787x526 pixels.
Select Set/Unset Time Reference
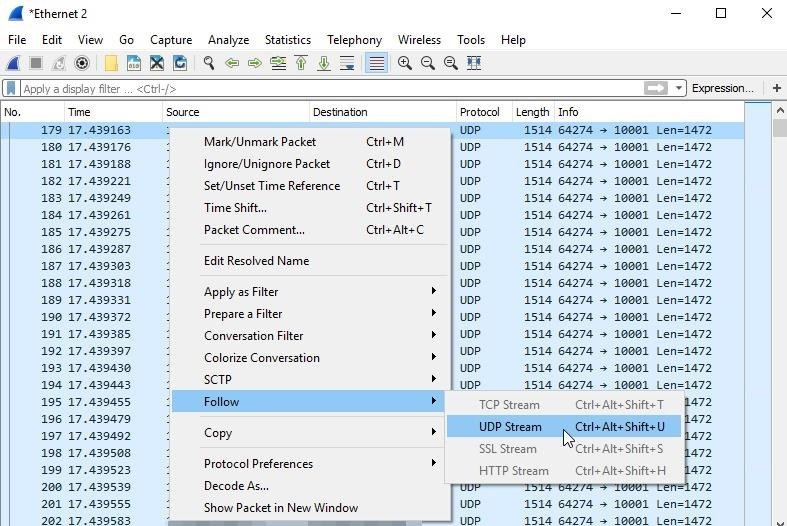309,186
